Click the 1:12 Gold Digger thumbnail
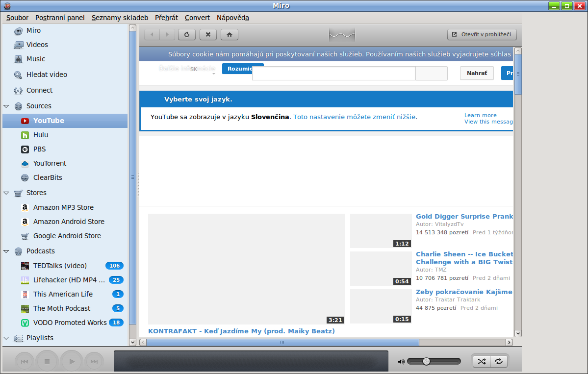Image resolution: width=588 pixels, height=374 pixels. point(381,231)
